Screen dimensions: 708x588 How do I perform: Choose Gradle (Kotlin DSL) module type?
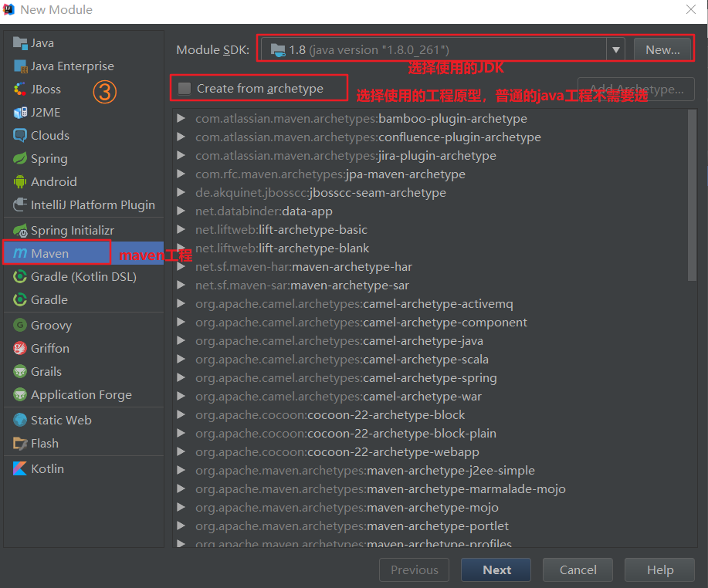click(x=83, y=276)
